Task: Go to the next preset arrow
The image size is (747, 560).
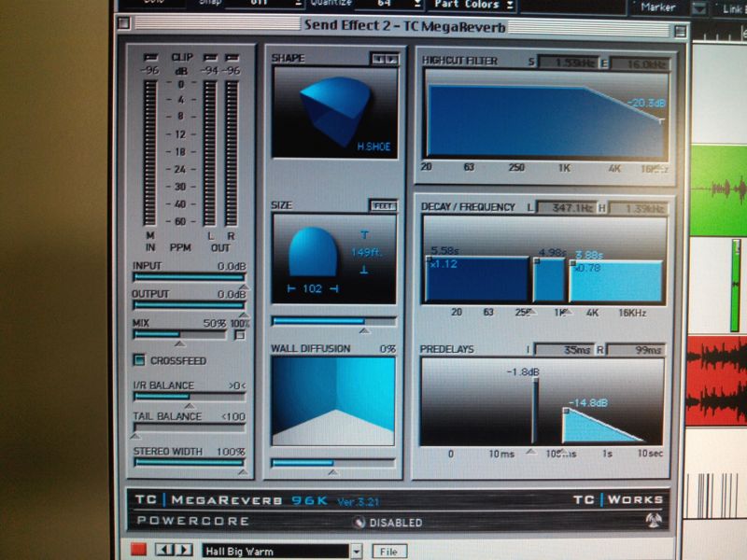Action: click(184, 550)
